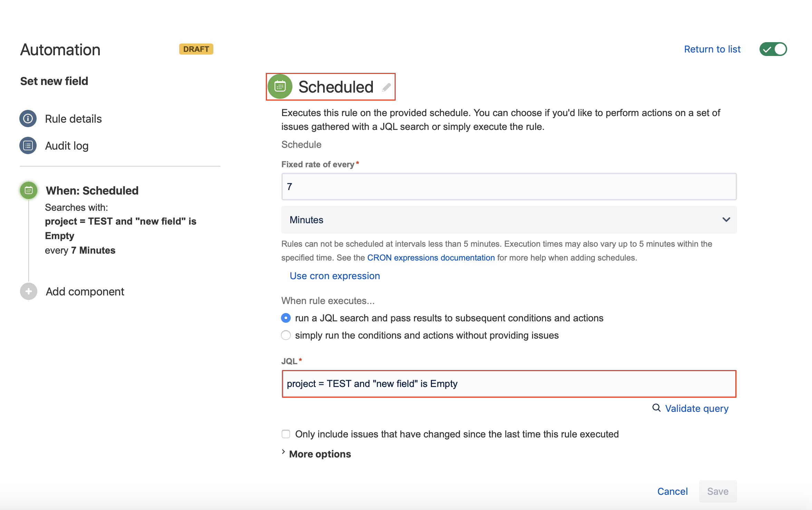This screenshot has height=510, width=812.
Task: Open the CRON expressions documentation link
Action: click(x=430, y=257)
